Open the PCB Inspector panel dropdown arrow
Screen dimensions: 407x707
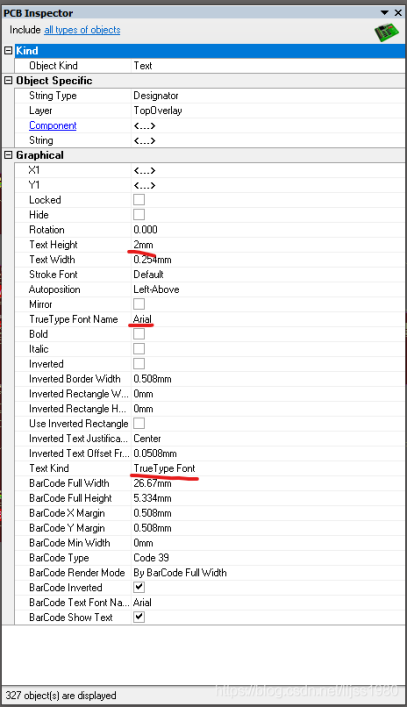point(384,13)
